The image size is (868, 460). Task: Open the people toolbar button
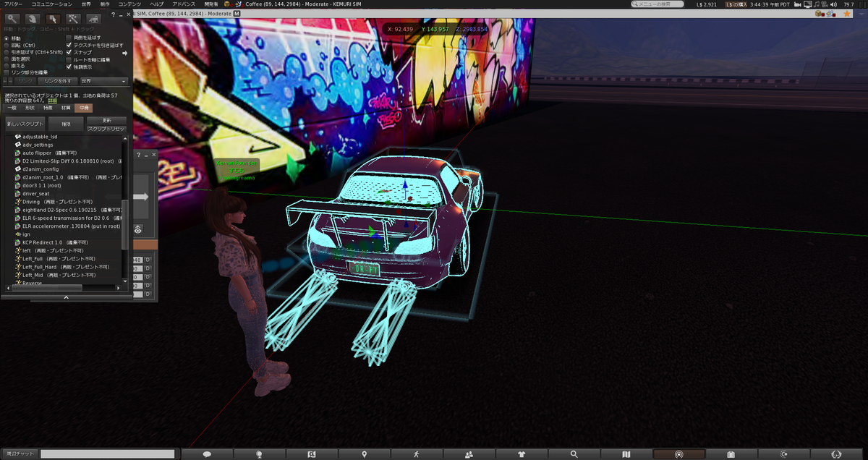click(x=469, y=454)
